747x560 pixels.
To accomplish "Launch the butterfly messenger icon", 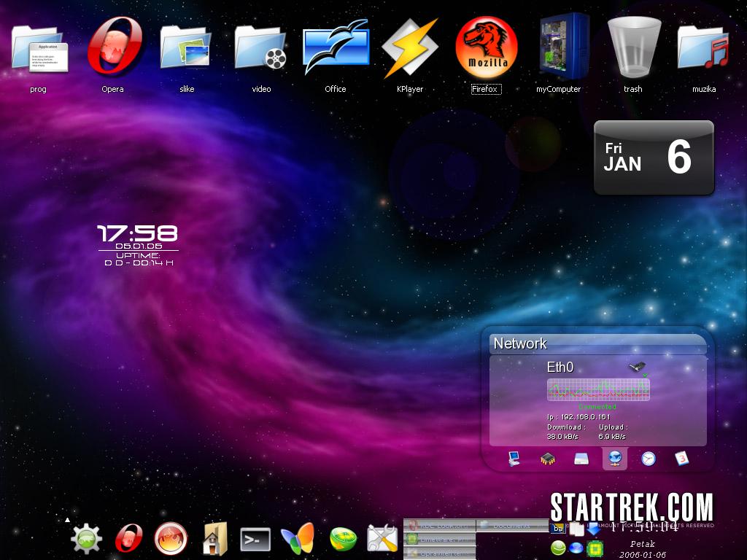I will pyautogui.click(x=298, y=539).
